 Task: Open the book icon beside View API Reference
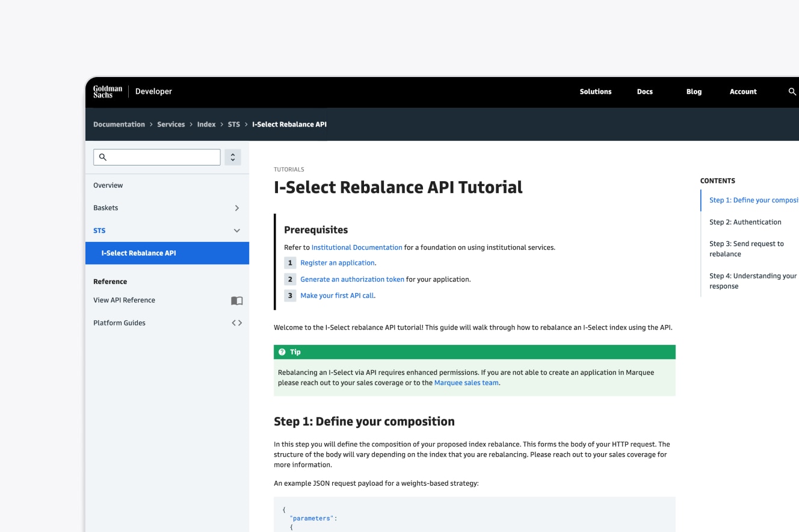pyautogui.click(x=237, y=300)
